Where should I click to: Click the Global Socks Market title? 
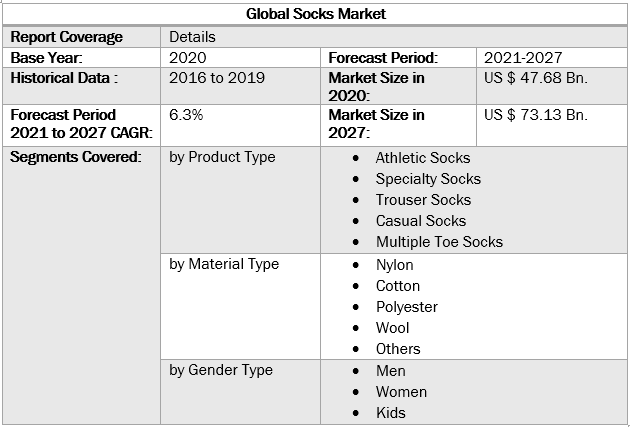pos(315,14)
